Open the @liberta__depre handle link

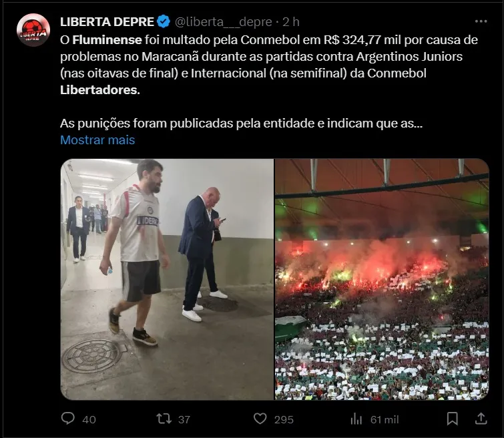(x=224, y=22)
